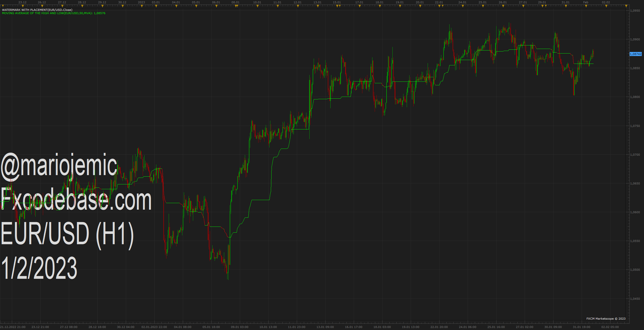The image size is (644, 330).
Task: Click the 02.02 day marker on top timeline
Action: [606, 2]
